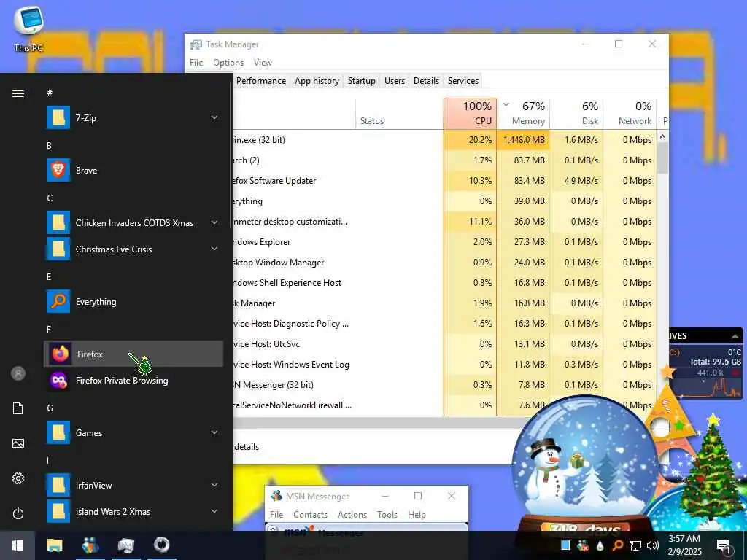
Task: Open File Explorer from taskbar
Action: 54,545
